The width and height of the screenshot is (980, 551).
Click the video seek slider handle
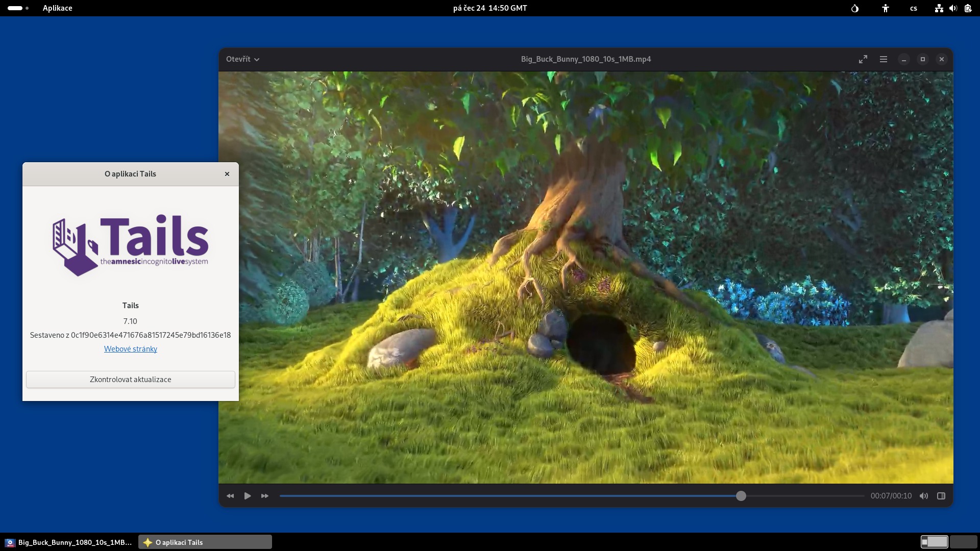(741, 496)
